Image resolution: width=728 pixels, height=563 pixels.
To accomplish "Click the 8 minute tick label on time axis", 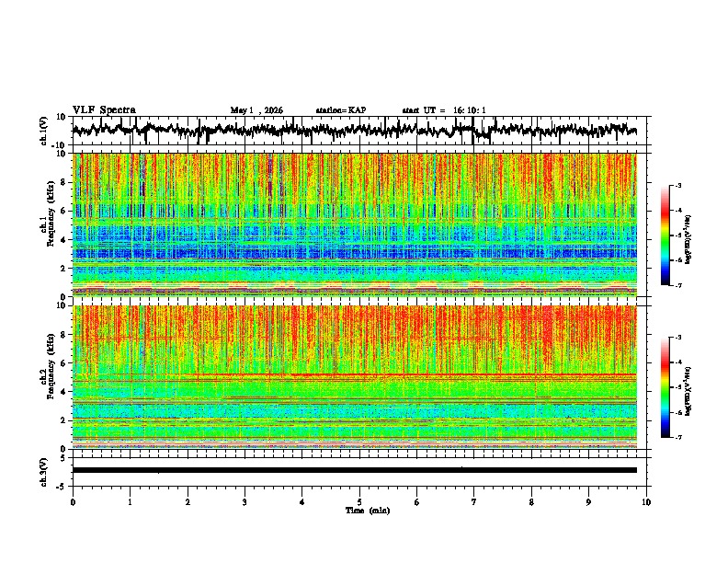I will tap(531, 502).
